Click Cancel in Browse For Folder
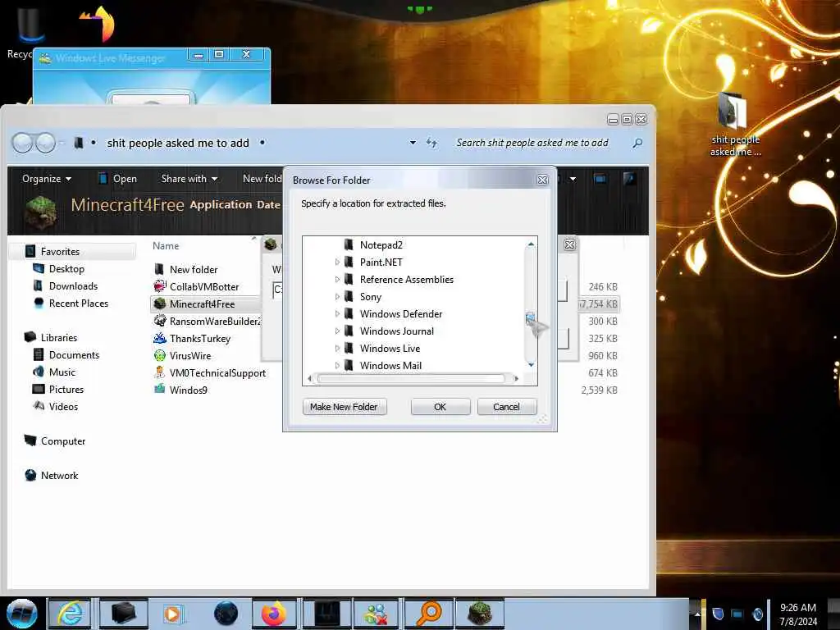The height and width of the screenshot is (630, 840). (506, 407)
